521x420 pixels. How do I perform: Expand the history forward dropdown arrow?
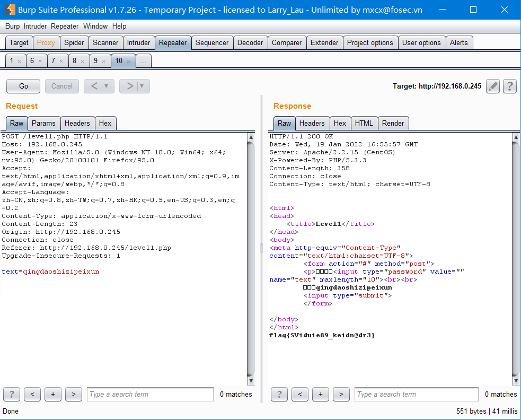point(142,86)
